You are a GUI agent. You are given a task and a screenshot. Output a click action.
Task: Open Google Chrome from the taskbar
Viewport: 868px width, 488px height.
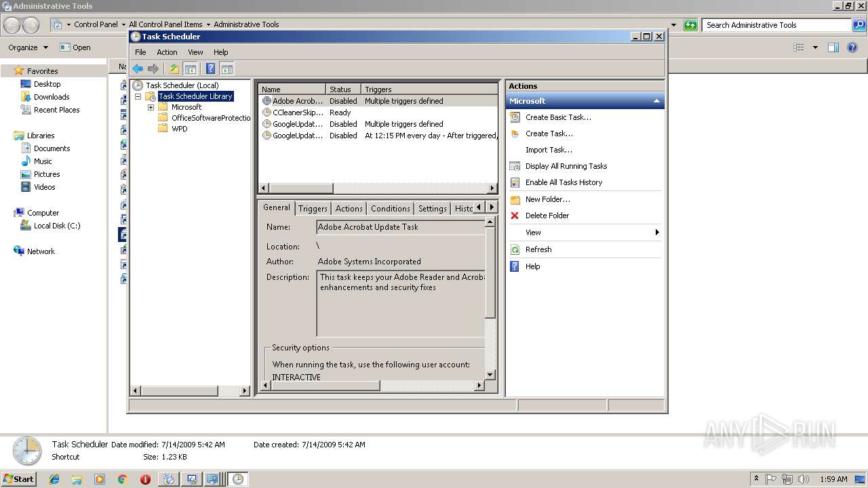pyautogui.click(x=122, y=479)
